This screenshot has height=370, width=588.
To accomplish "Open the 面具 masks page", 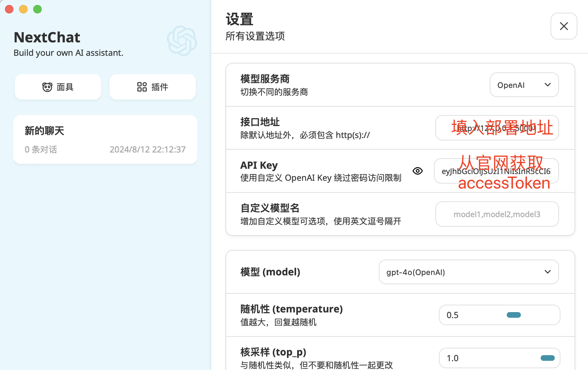I will click(x=58, y=87).
